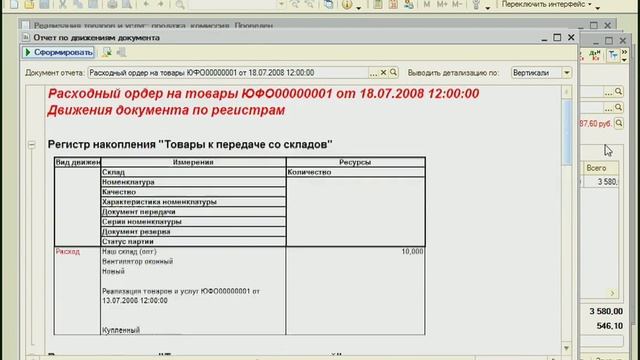This screenshot has height=360, width=640.
Task: Click the Документ отчета input field
Action: pyautogui.click(x=228, y=73)
